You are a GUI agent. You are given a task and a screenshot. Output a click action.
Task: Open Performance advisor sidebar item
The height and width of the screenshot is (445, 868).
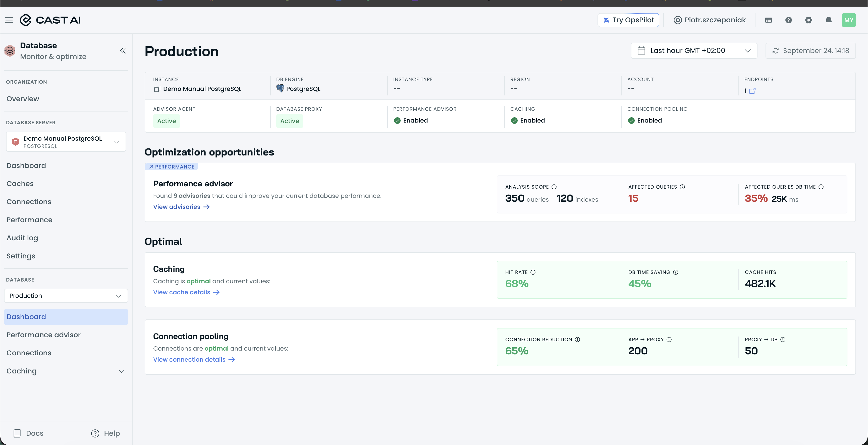point(43,335)
